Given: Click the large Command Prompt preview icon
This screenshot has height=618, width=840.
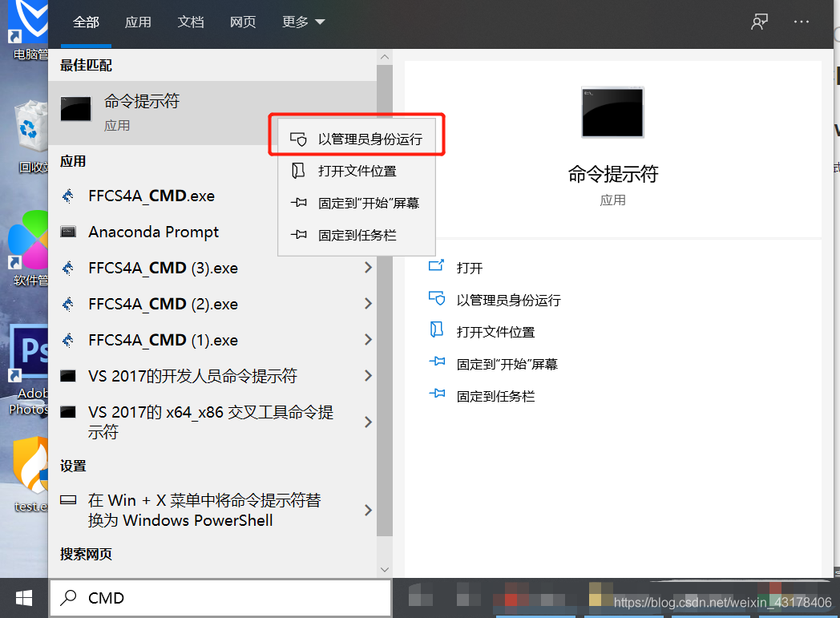Looking at the screenshot, I should (x=612, y=112).
